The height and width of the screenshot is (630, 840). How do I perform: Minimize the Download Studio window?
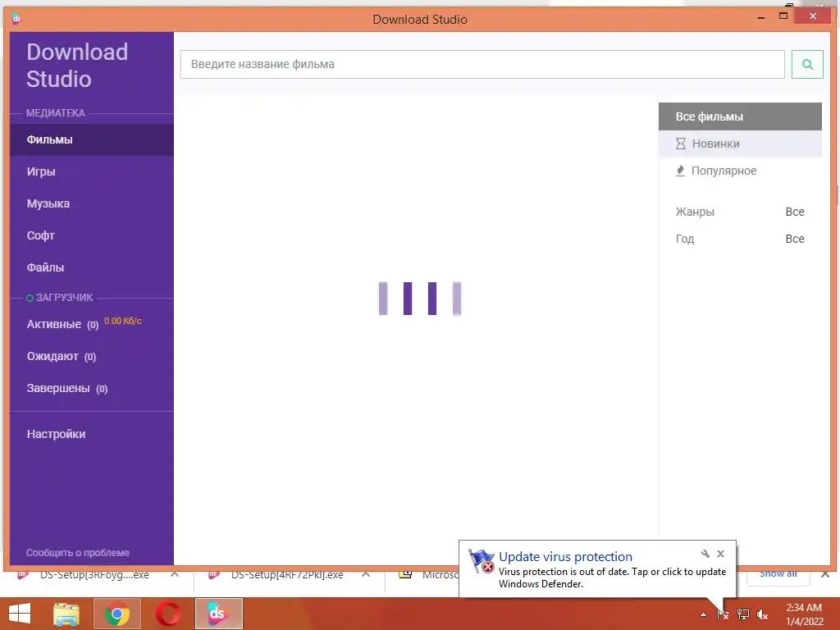point(760,18)
